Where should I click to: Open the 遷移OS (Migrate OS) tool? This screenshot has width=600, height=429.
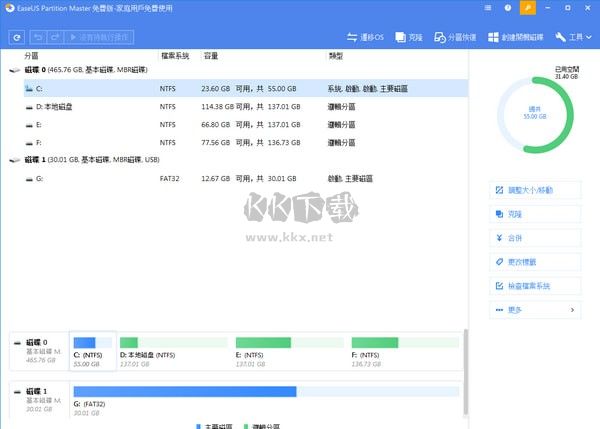(x=363, y=37)
